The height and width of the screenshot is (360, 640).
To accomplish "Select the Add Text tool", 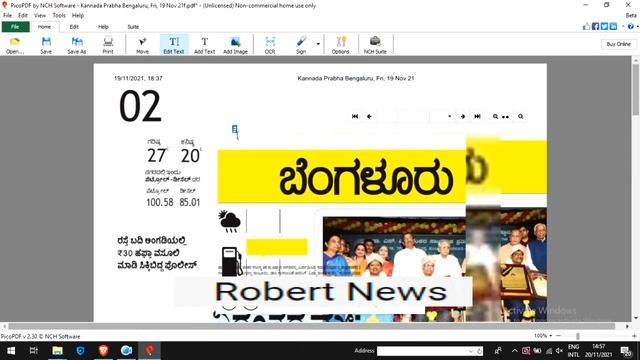I will [204, 45].
